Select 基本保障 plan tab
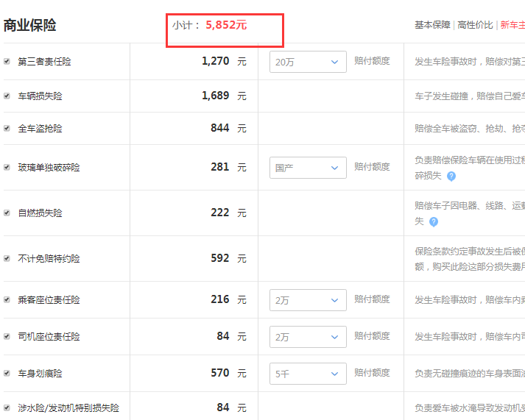 tap(432, 25)
